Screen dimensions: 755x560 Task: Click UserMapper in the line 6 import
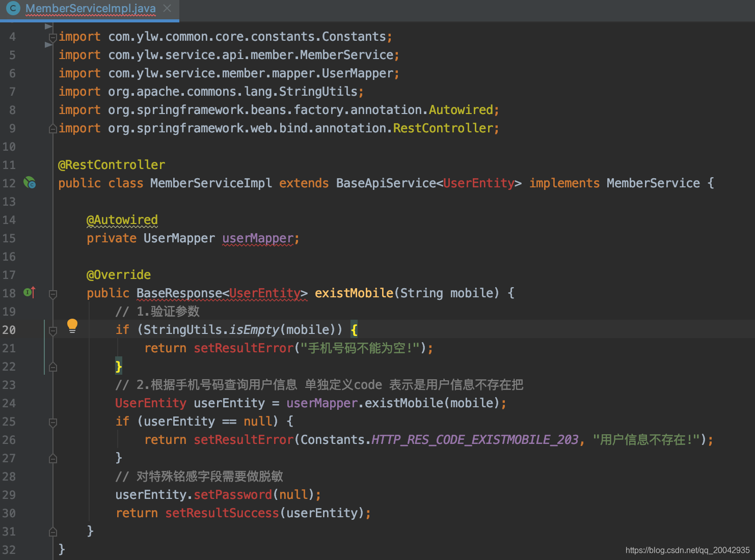358,73
